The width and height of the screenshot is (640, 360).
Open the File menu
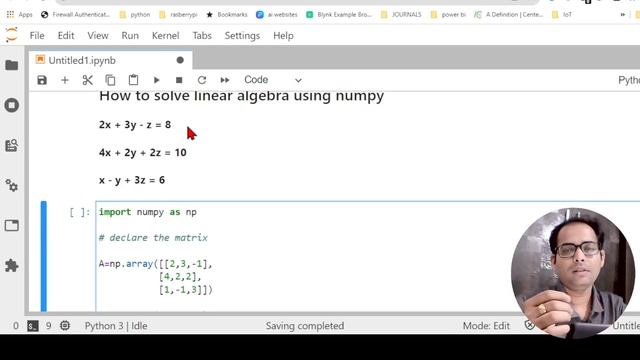(x=37, y=36)
